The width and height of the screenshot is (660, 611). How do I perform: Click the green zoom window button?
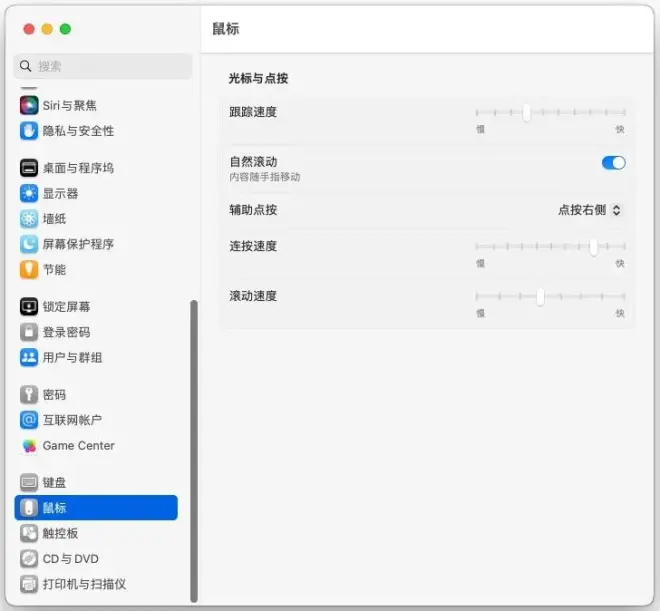[x=65, y=29]
